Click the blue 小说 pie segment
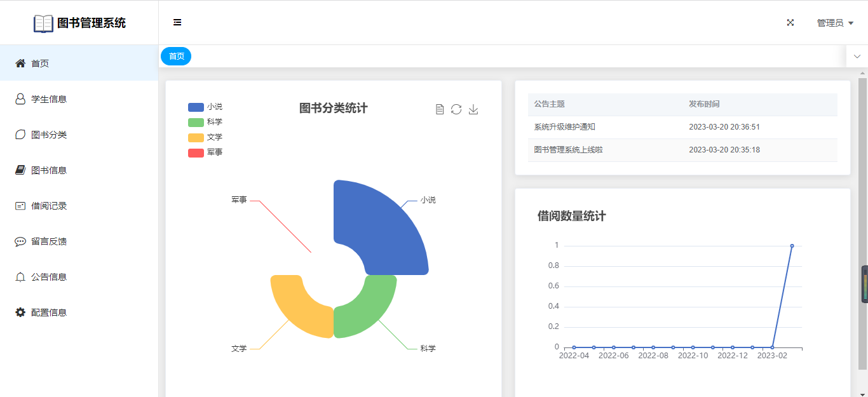This screenshot has height=397, width=868. coord(381,229)
